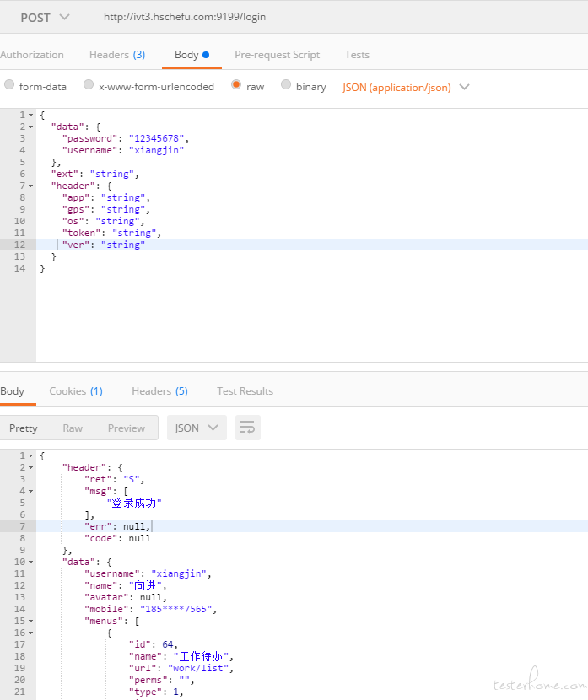588x700 pixels.
Task: Switch to the Tests tab
Action: pos(357,55)
